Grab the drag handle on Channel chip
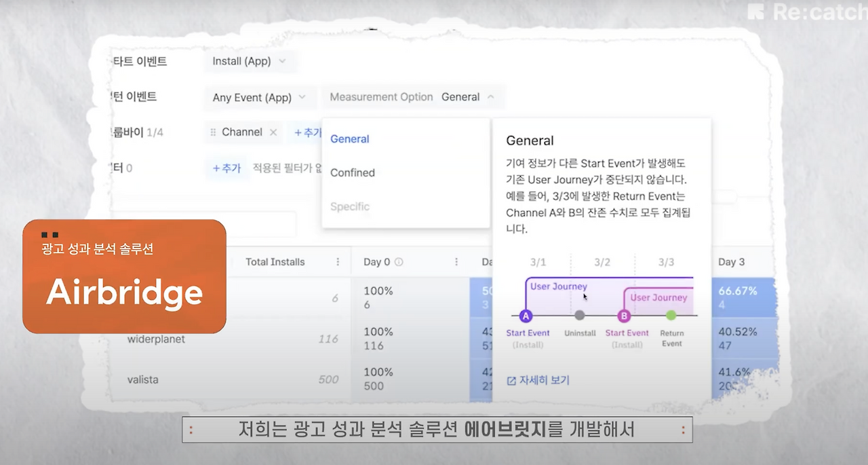The width and height of the screenshot is (868, 465). (214, 132)
